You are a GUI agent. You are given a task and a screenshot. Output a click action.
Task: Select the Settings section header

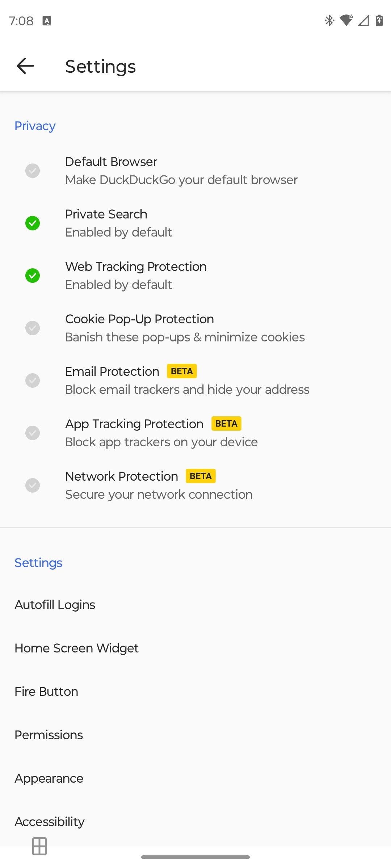point(38,563)
